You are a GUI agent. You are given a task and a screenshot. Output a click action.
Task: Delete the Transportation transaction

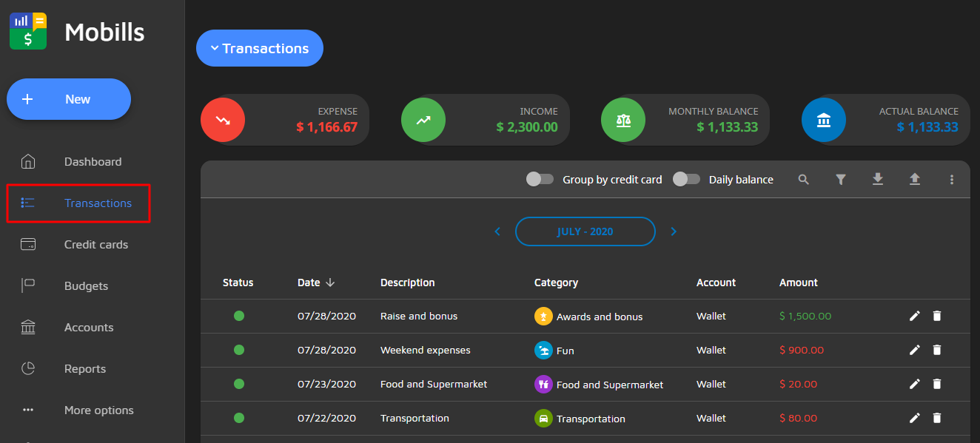pos(937,419)
